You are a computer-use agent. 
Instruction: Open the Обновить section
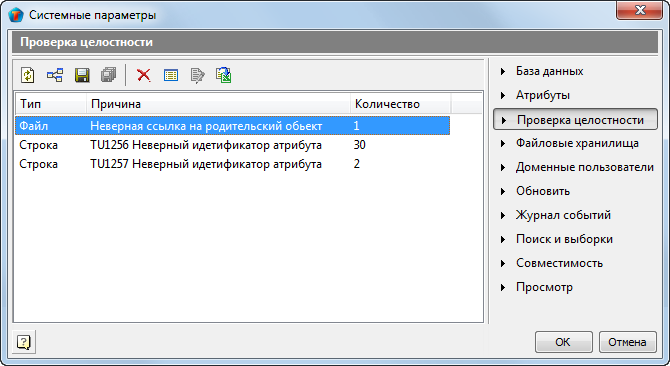tap(543, 191)
